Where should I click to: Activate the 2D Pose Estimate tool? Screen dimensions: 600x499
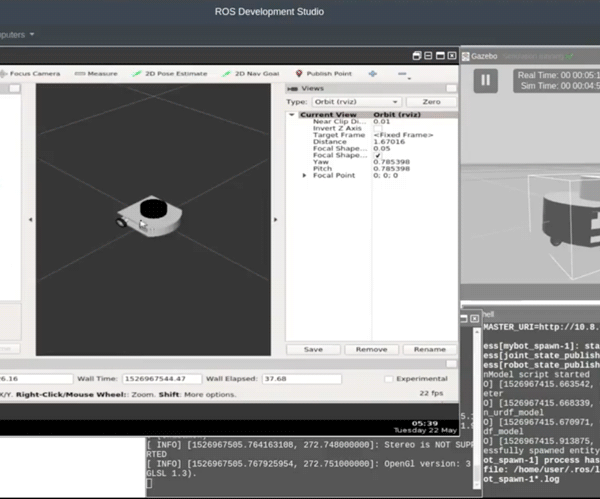pos(170,73)
